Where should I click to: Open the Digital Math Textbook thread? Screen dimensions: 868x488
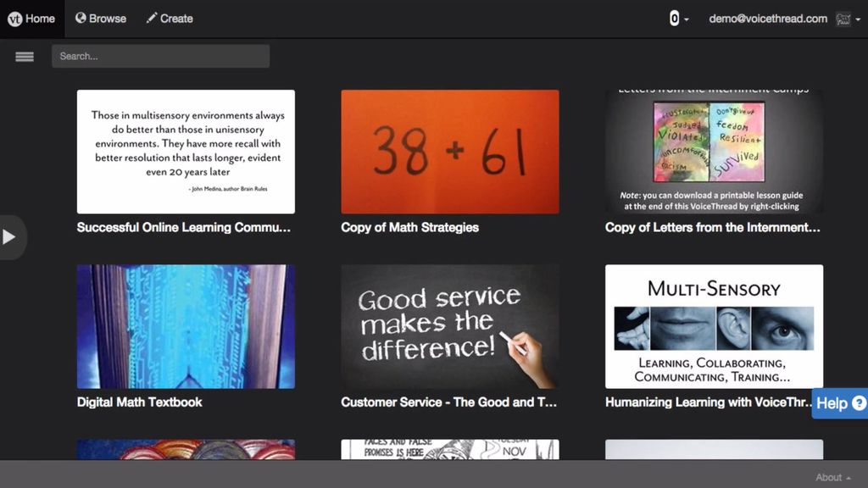(185, 326)
